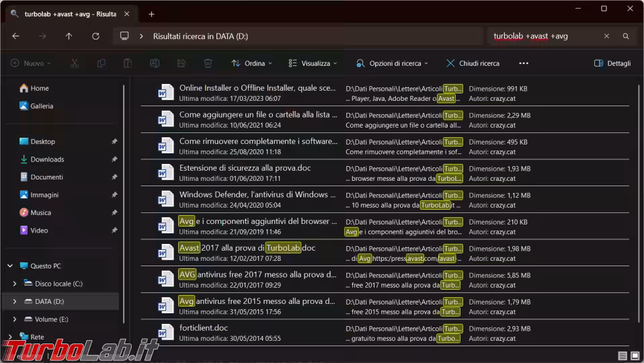Refresh the search results
The image size is (644, 363).
(x=95, y=36)
